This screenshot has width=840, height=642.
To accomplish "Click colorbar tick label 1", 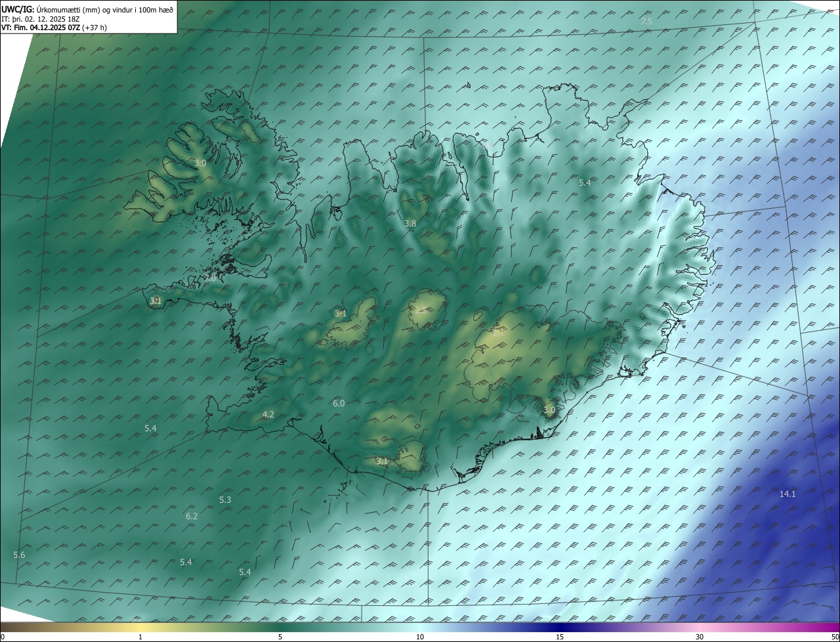I will pyautogui.click(x=140, y=637).
